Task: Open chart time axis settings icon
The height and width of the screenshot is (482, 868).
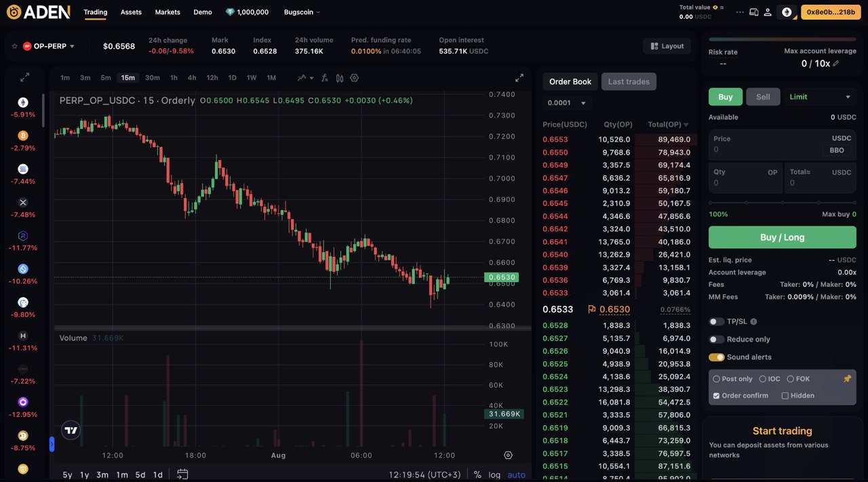Action: tap(508, 456)
